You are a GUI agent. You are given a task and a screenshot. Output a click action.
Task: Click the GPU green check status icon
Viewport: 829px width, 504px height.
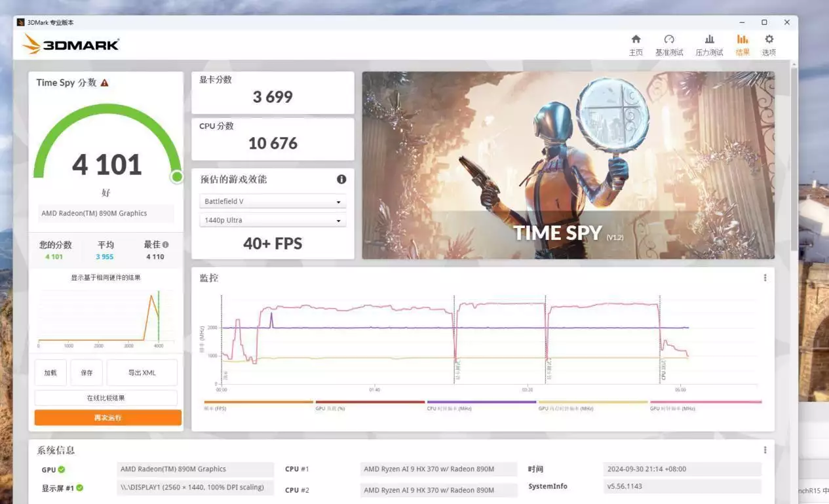point(62,469)
